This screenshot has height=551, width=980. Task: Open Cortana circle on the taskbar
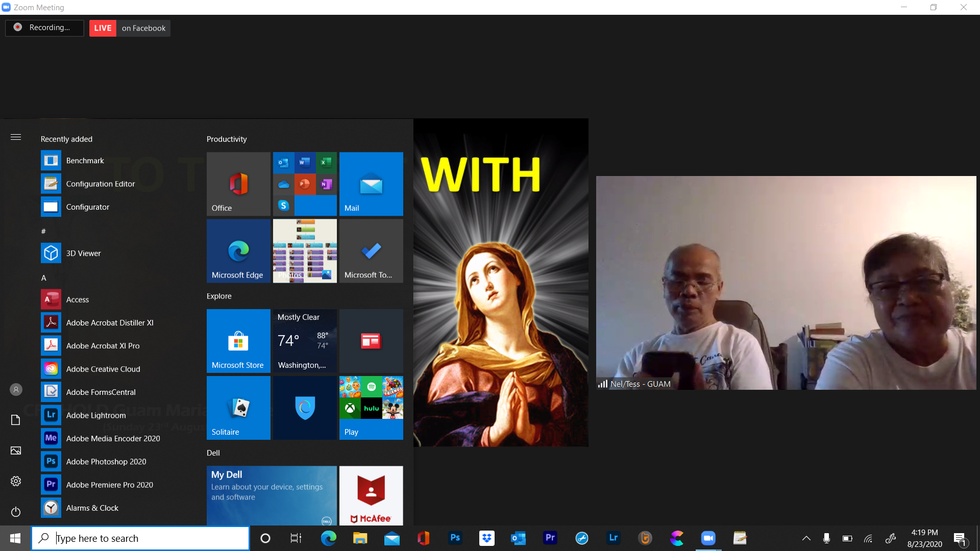pos(265,538)
